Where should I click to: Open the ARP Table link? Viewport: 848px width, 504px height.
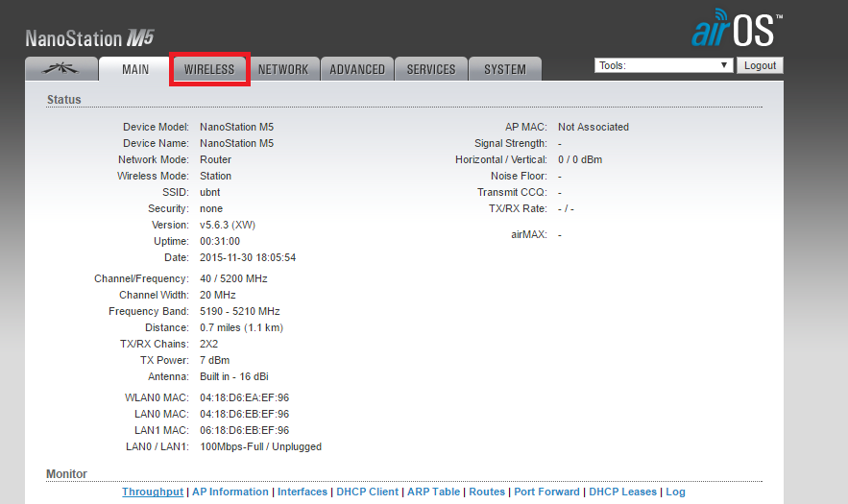[x=434, y=492]
